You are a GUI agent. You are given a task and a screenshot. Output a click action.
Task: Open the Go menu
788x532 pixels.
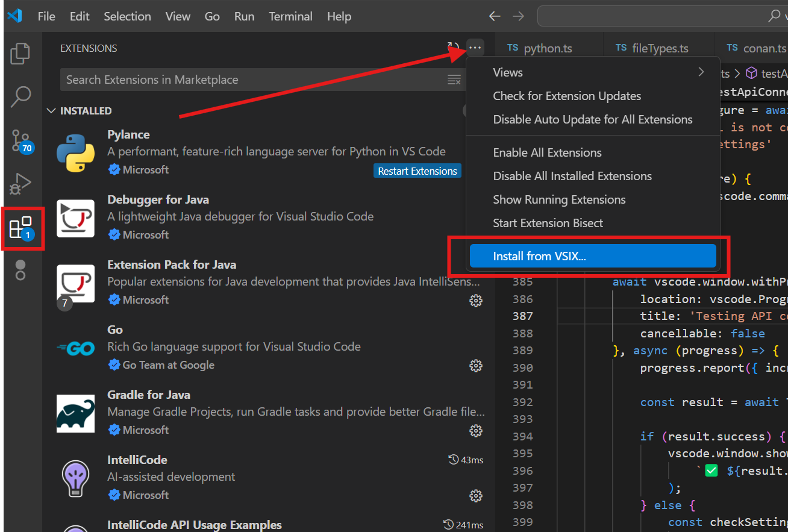(212, 16)
